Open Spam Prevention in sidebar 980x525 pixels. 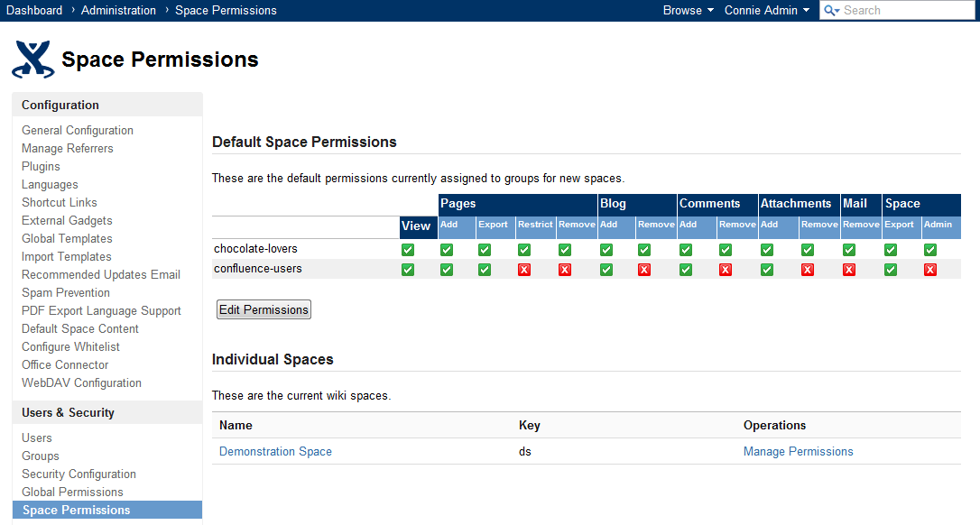point(66,292)
